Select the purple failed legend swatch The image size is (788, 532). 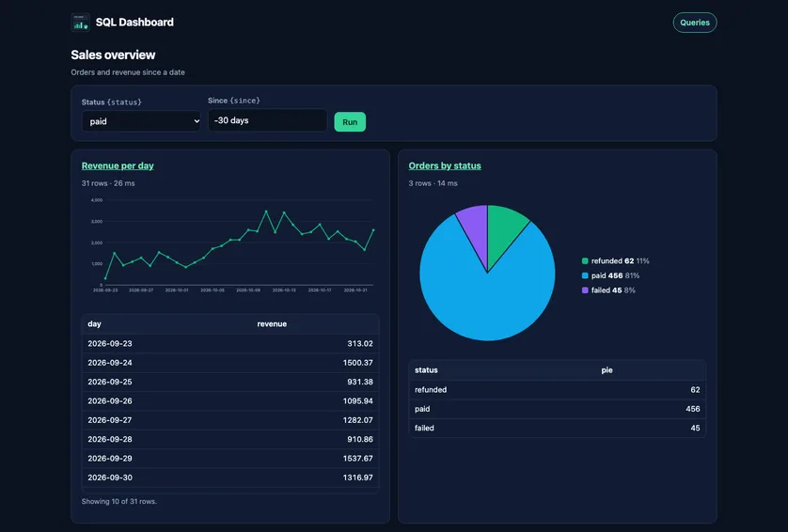[585, 289]
